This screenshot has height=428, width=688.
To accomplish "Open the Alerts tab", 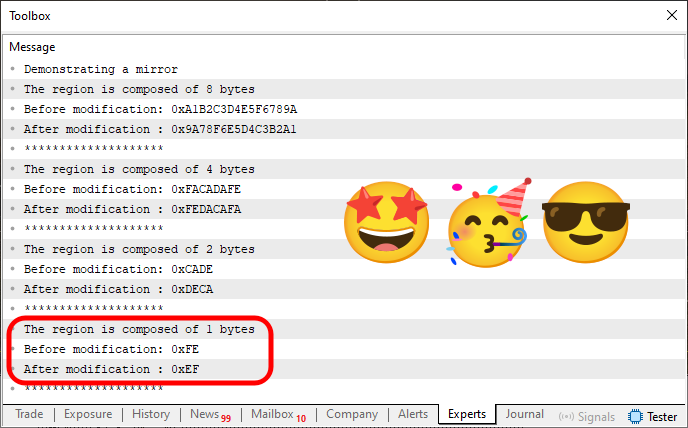I will coord(413,414).
